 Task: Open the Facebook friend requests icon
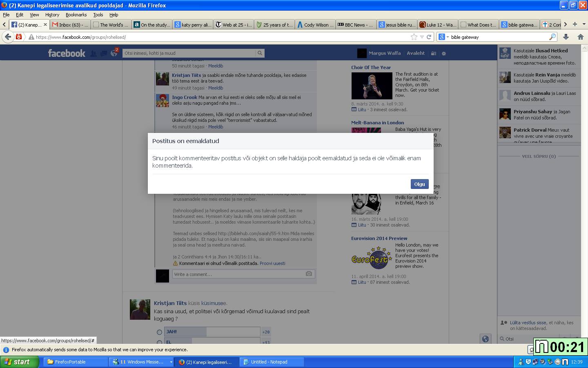pyautogui.click(x=94, y=53)
